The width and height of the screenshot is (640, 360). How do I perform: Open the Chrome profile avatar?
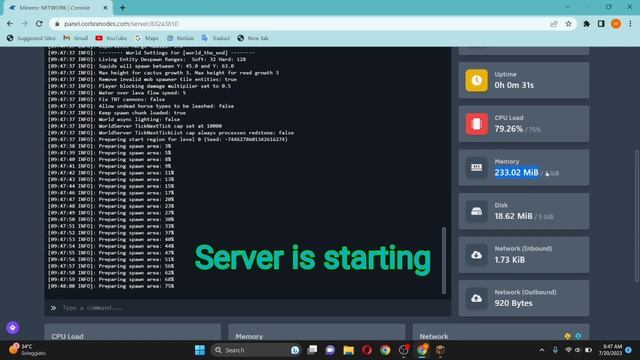[616, 24]
